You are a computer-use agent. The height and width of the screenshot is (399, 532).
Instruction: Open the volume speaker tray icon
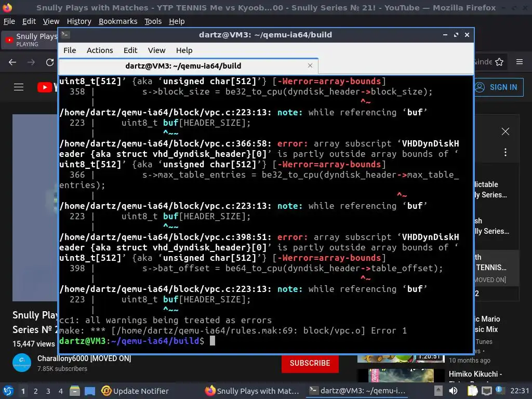click(453, 391)
